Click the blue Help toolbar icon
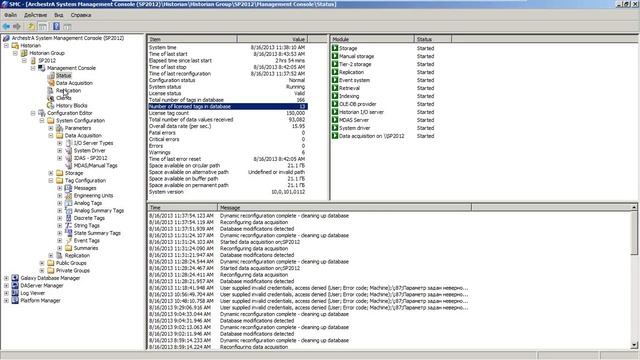The width and height of the screenshot is (640, 360). [56, 27]
